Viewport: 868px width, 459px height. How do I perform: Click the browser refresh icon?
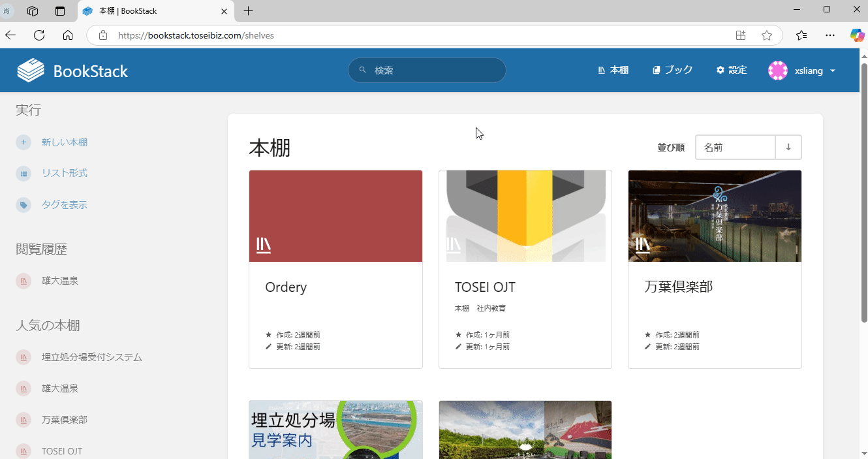(39, 35)
